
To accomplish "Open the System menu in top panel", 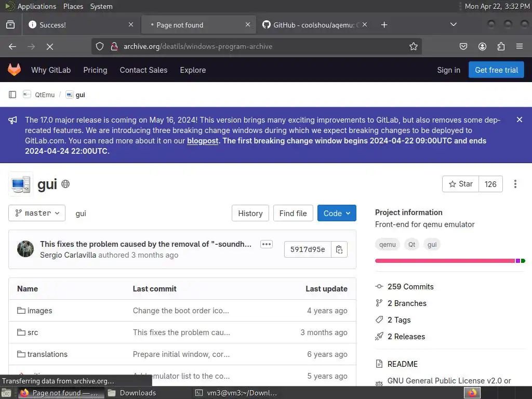I will (101, 6).
